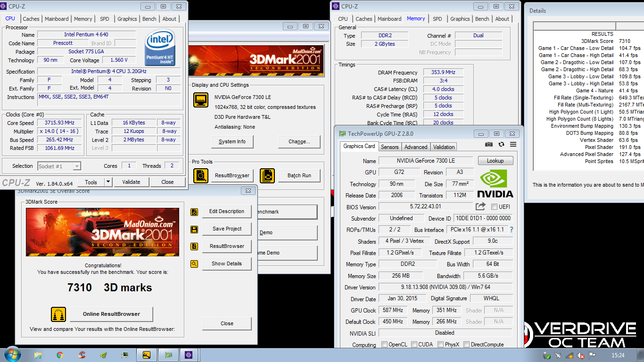Toggle the OpenCL checkbox
The image size is (644, 362).
click(x=384, y=345)
